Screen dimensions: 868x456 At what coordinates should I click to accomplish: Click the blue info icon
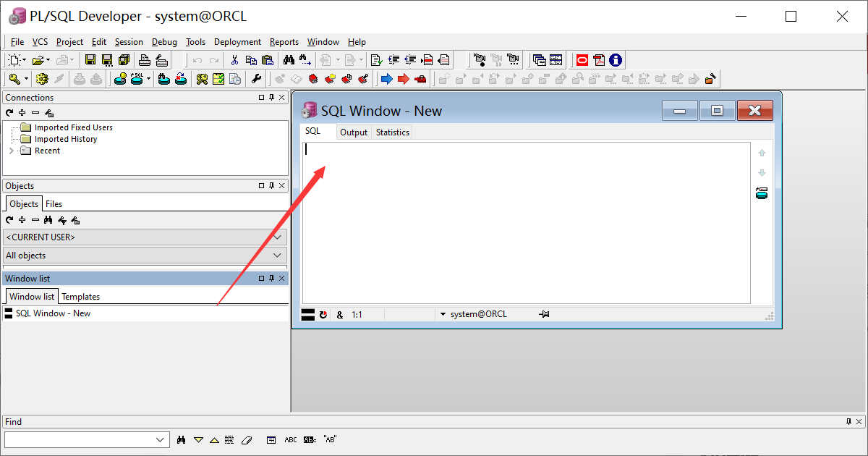tap(616, 60)
